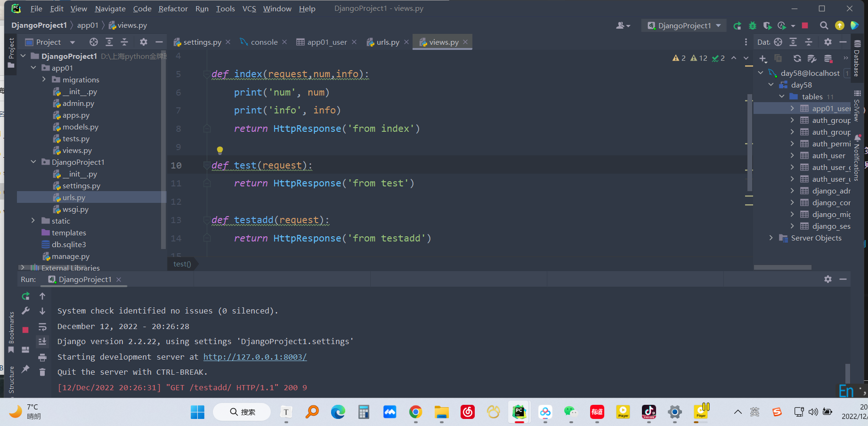
Task: Open Project panel settings gear
Action: pos(144,42)
